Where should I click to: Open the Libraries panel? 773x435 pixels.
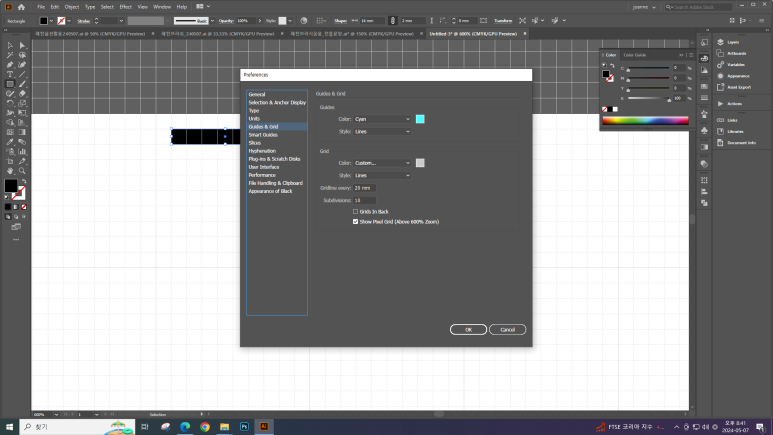click(x=733, y=131)
